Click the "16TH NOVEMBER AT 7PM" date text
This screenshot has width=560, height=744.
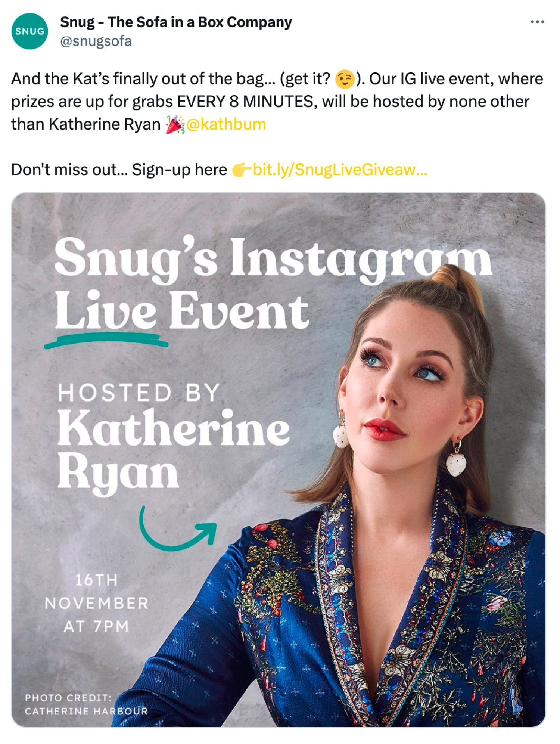pos(97,603)
